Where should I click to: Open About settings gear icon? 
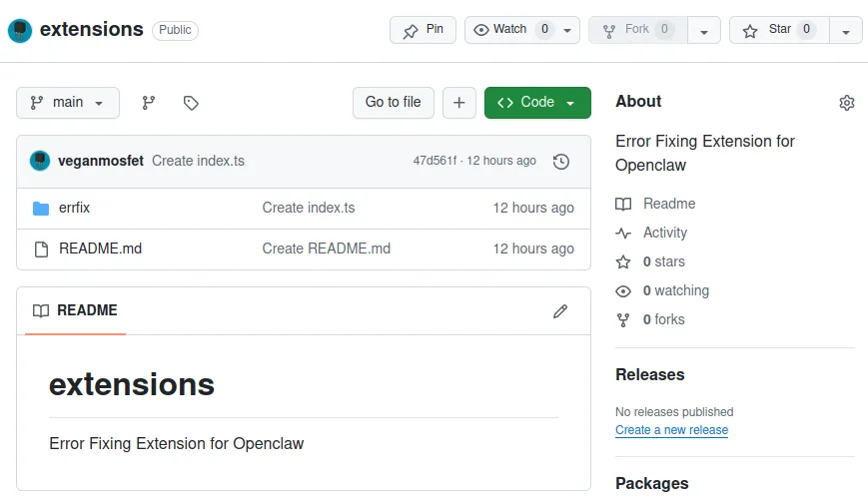click(847, 103)
